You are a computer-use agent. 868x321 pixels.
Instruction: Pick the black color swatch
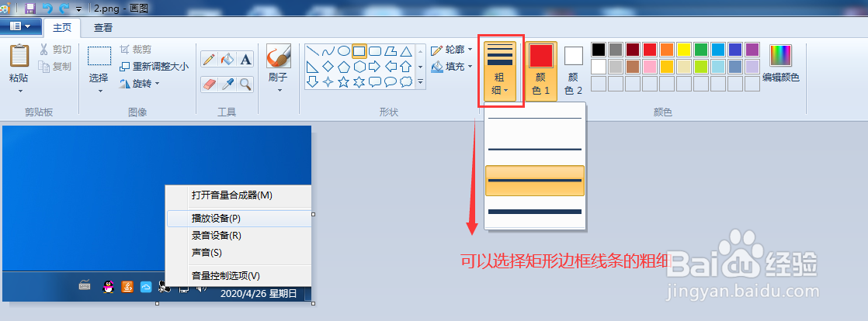(x=599, y=50)
